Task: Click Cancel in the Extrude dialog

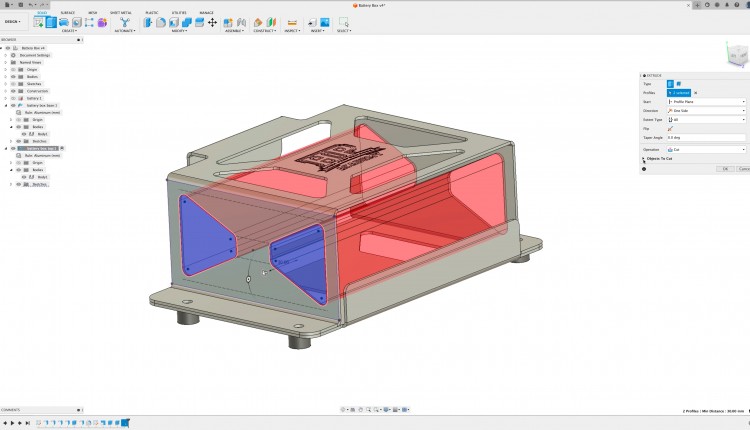Action: tap(743, 169)
